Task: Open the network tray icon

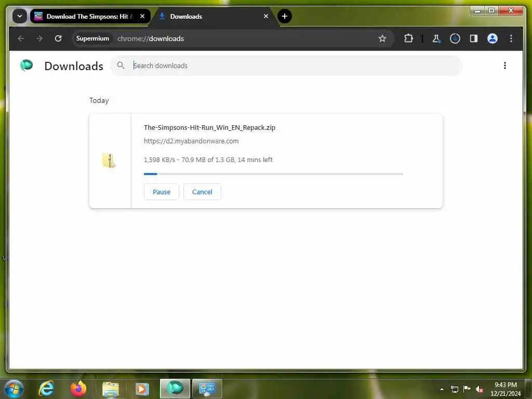Action: click(454, 389)
